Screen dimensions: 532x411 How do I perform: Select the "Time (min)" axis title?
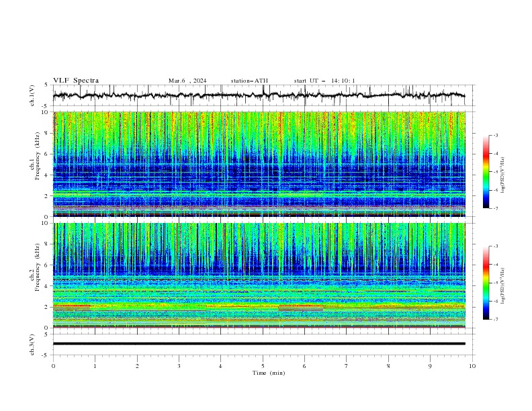point(269,373)
